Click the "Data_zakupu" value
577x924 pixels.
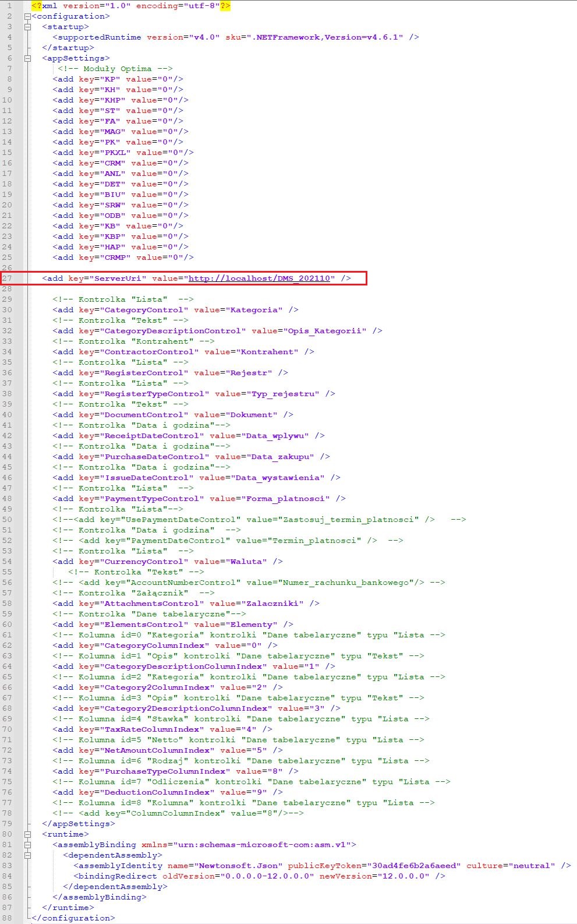click(x=281, y=457)
